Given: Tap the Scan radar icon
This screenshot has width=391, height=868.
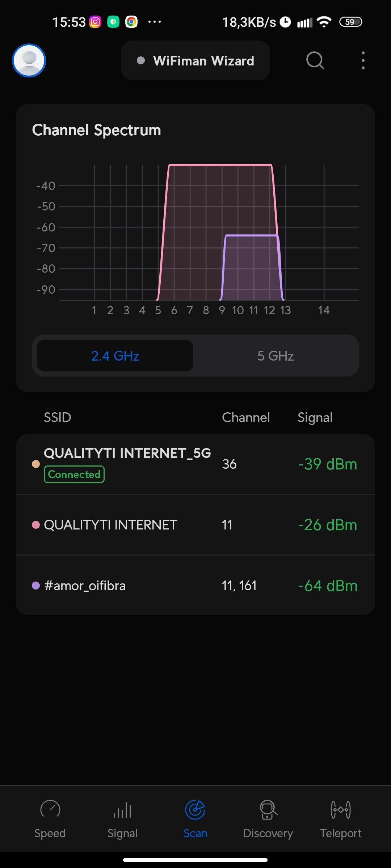Looking at the screenshot, I should 195,809.
